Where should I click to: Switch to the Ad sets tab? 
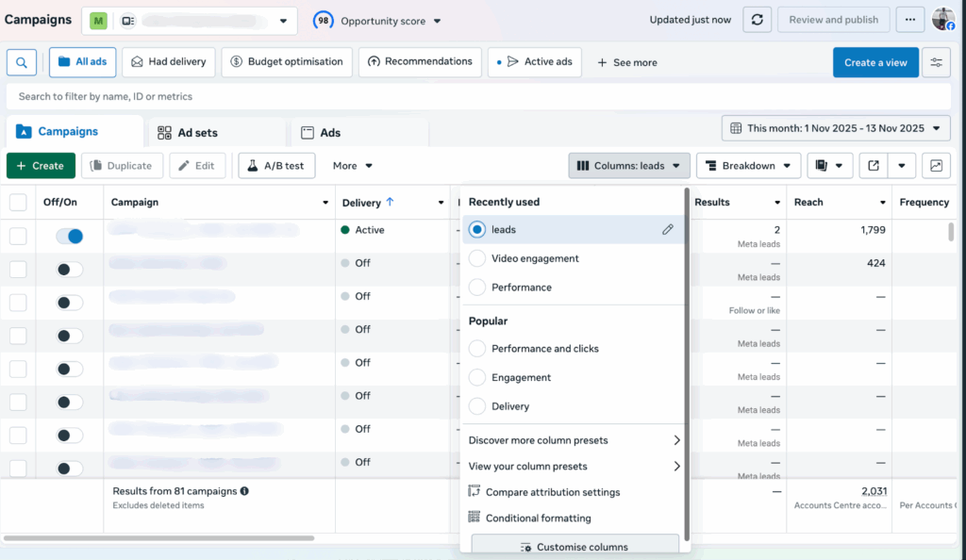pyautogui.click(x=197, y=133)
